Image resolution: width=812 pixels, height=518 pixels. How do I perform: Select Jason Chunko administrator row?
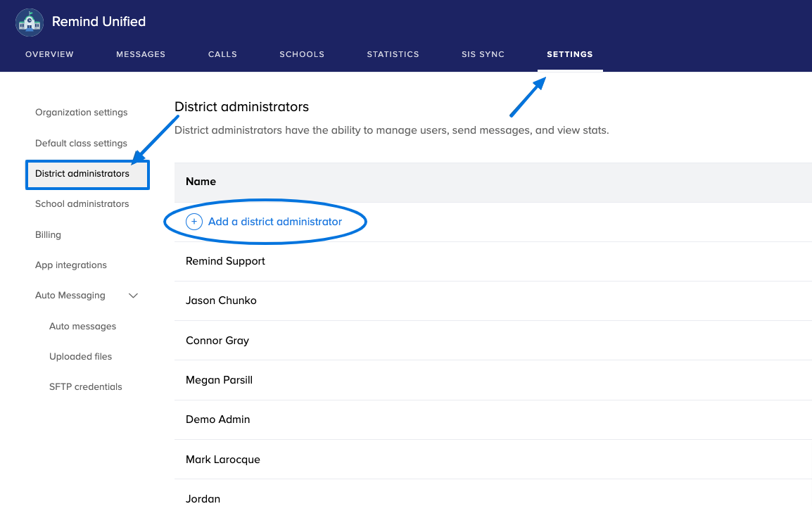[221, 301]
